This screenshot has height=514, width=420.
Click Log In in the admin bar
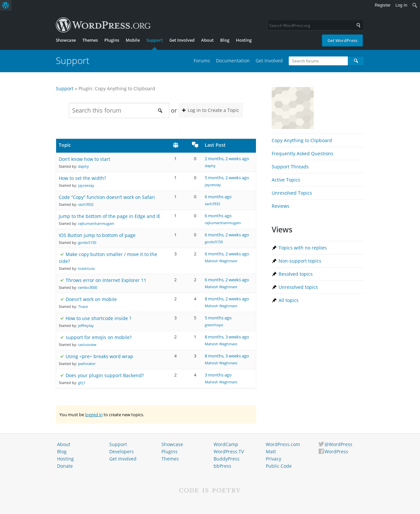pos(401,5)
